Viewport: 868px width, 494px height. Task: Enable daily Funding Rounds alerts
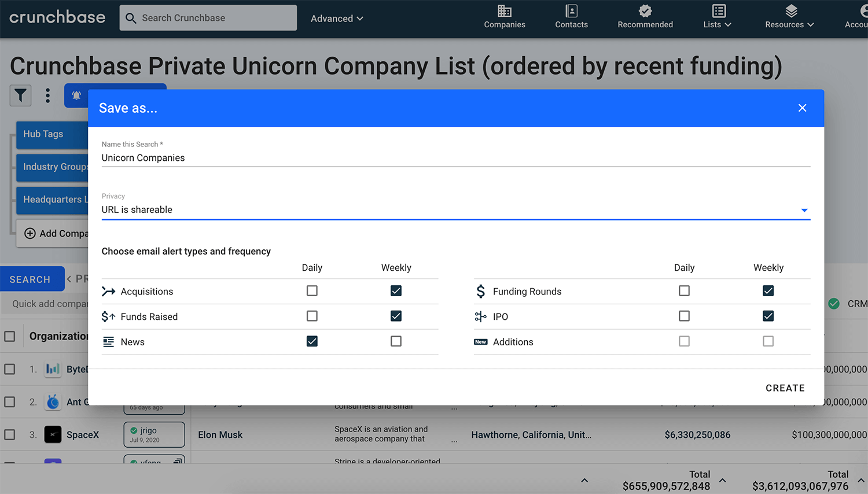(x=684, y=291)
